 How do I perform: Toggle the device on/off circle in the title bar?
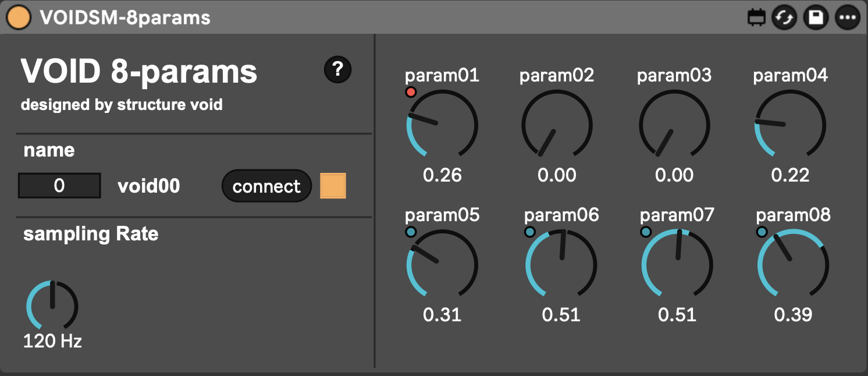point(19,17)
